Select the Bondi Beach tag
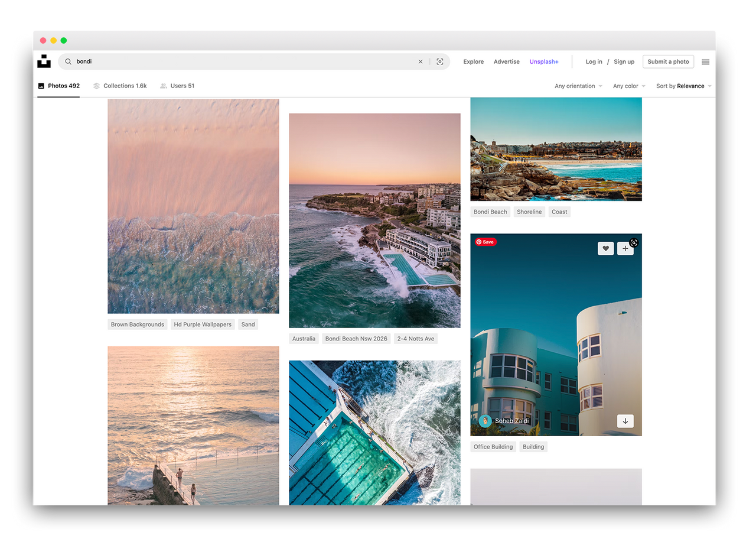 [x=490, y=212]
